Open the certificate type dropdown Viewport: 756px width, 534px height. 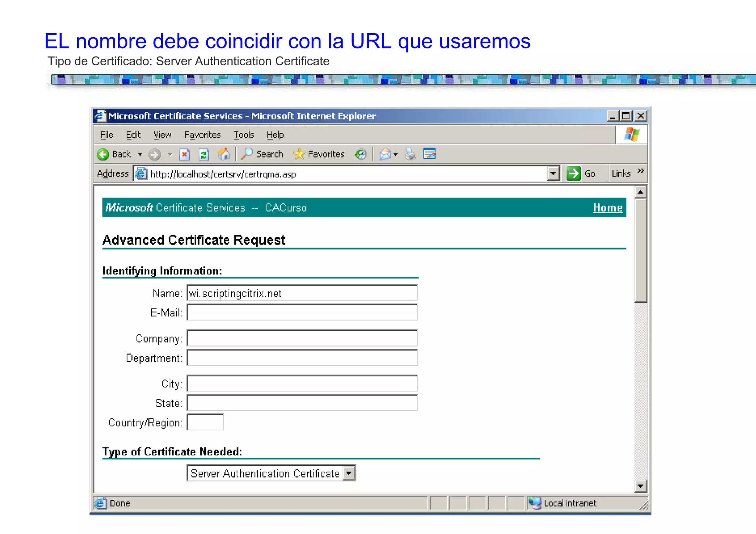[x=271, y=473]
